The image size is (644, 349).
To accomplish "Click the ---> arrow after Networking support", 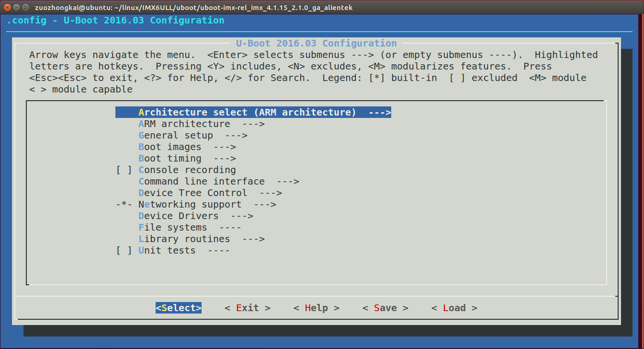I will pyautogui.click(x=265, y=204).
